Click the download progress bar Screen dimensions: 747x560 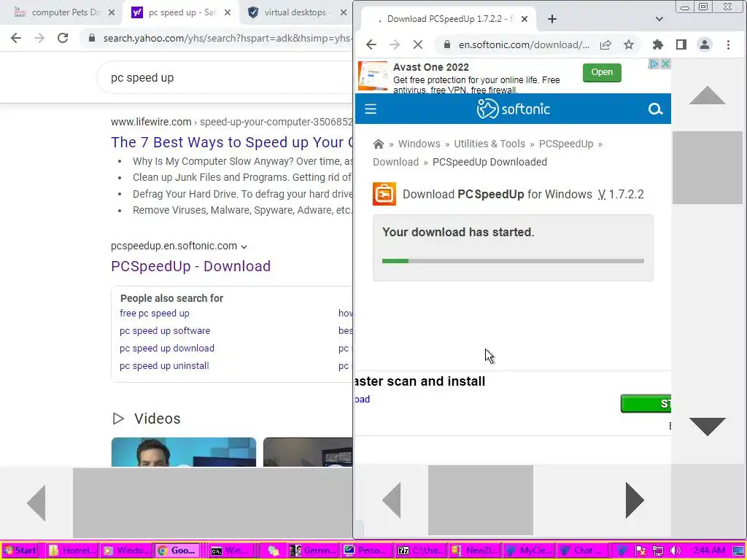tap(513, 261)
